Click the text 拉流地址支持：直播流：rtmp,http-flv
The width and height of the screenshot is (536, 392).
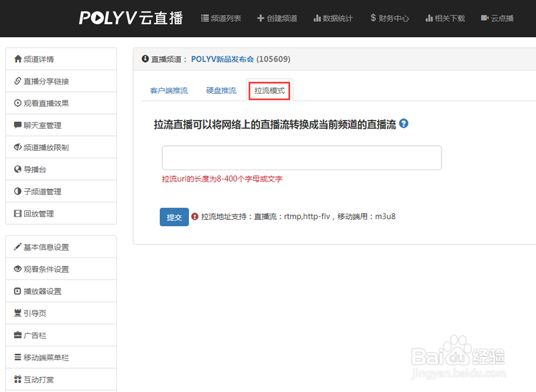[x=265, y=216]
